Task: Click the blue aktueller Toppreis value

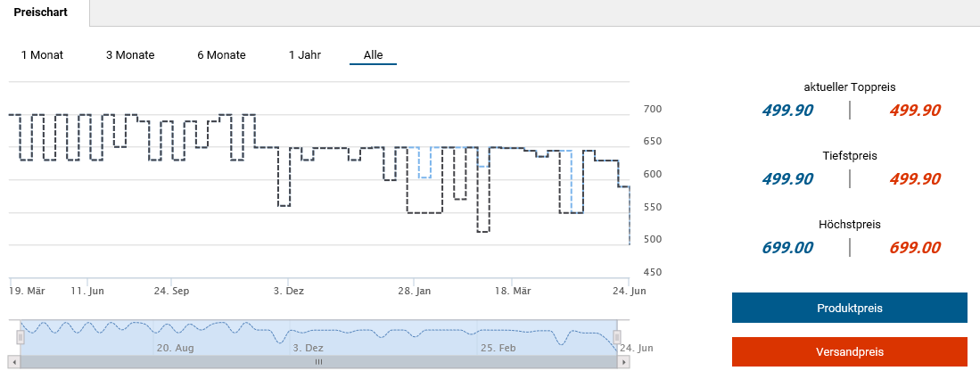Action: click(x=787, y=111)
